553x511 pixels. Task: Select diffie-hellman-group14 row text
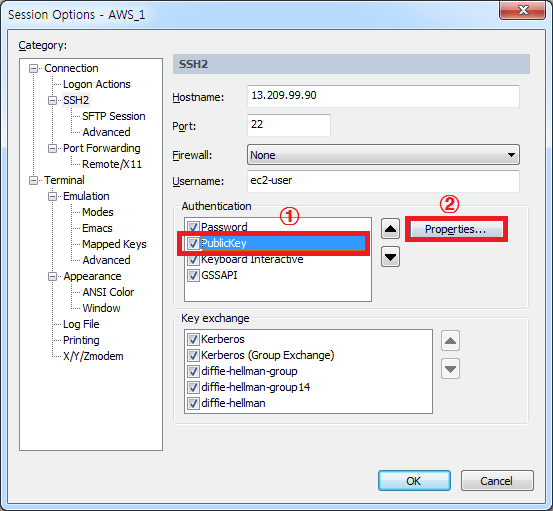coord(255,387)
